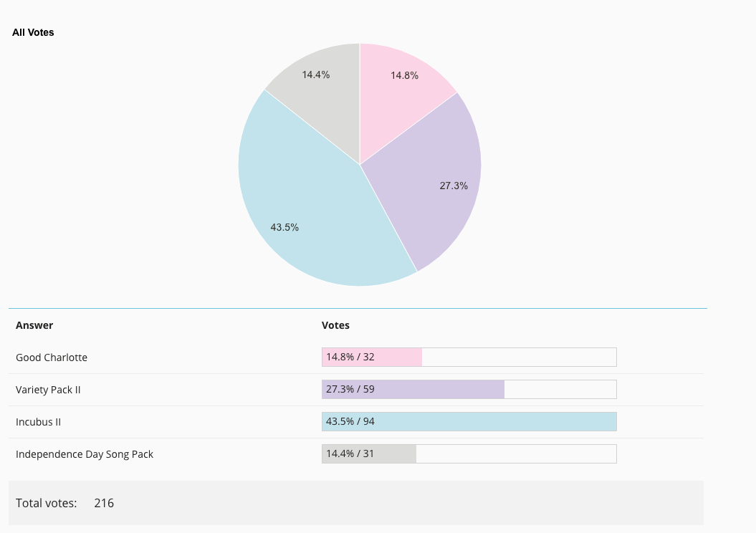Click the 27.3% / 59 text
The image size is (756, 533).
350,390
